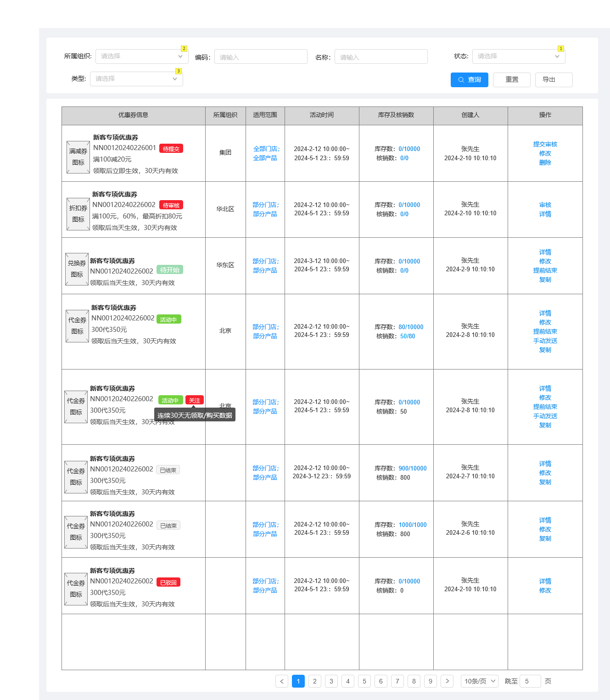
Task: Open 详情 on the 待审核 coupon
Action: point(545,214)
